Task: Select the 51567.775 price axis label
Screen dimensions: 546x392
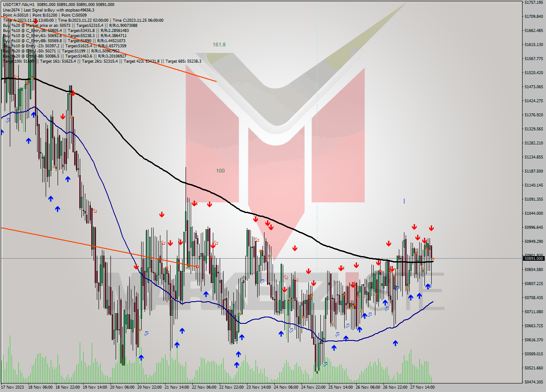Action: [534, 58]
